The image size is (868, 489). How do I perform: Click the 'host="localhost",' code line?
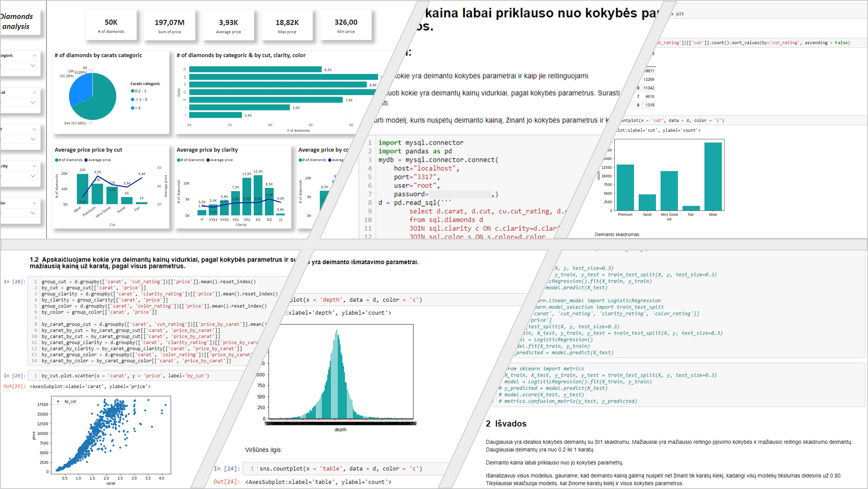[x=427, y=168]
